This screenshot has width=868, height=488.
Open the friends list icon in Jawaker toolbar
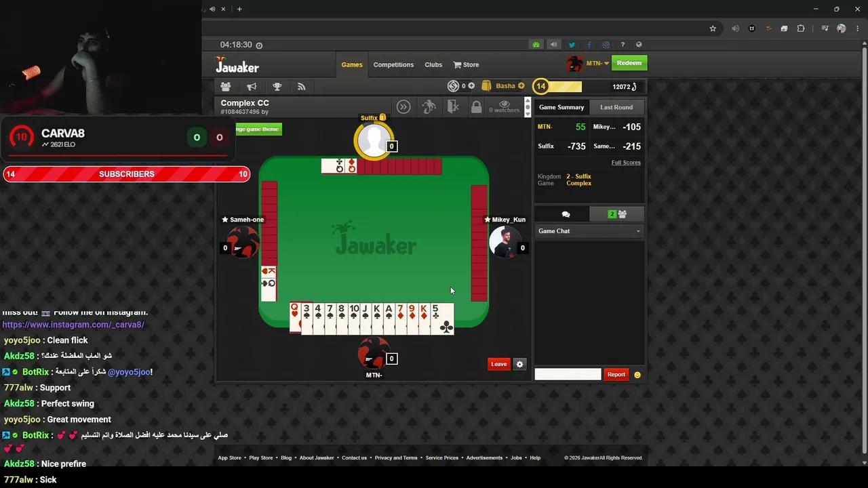point(226,87)
